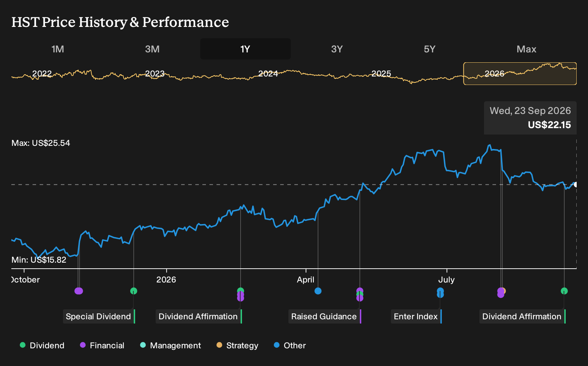Toggle the Dividend legend filter

coord(42,345)
